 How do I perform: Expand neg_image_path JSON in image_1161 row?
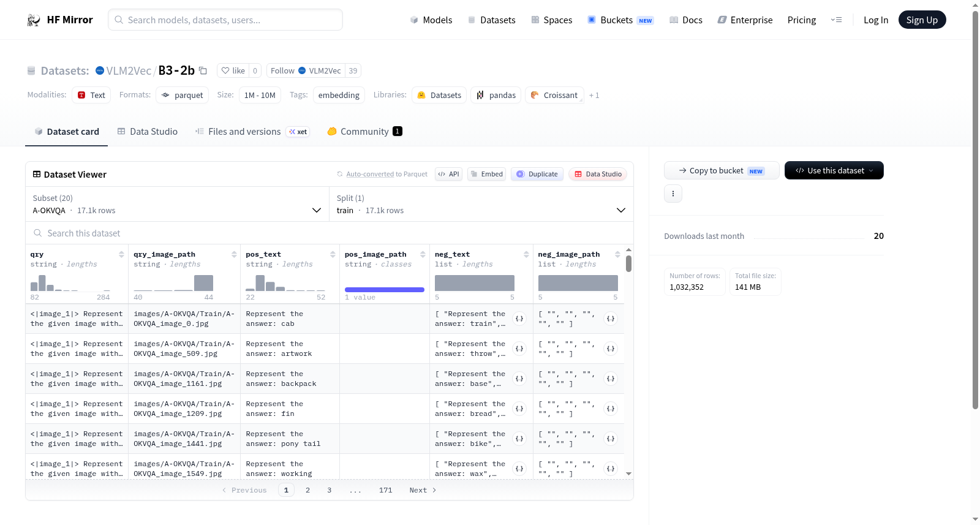pos(611,379)
